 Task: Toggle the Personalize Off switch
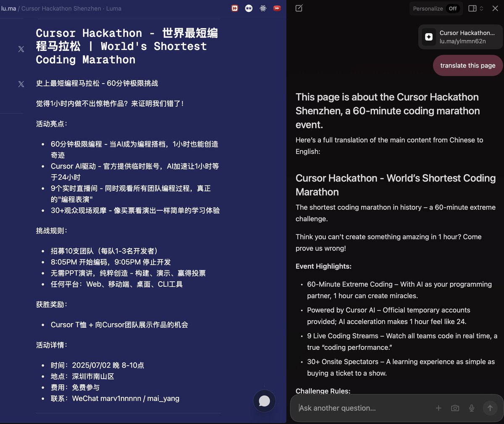point(452,8)
